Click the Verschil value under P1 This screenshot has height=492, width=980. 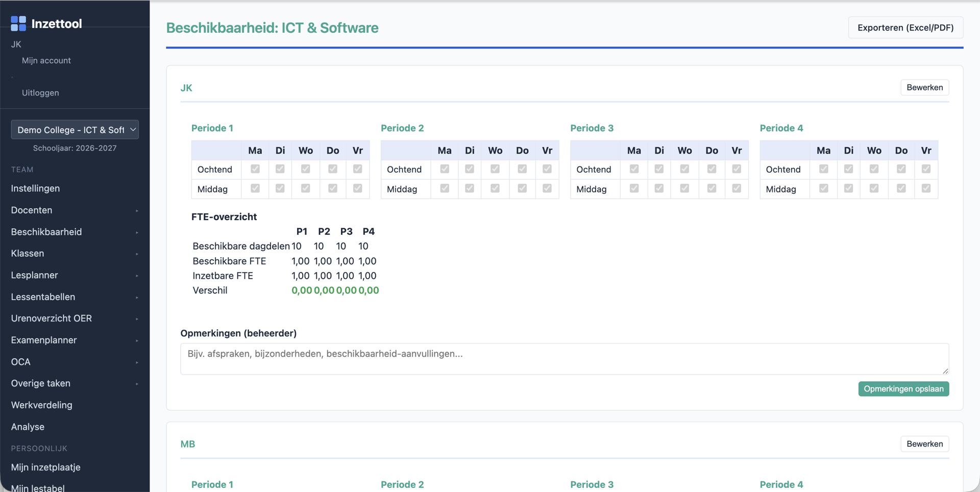tap(302, 290)
